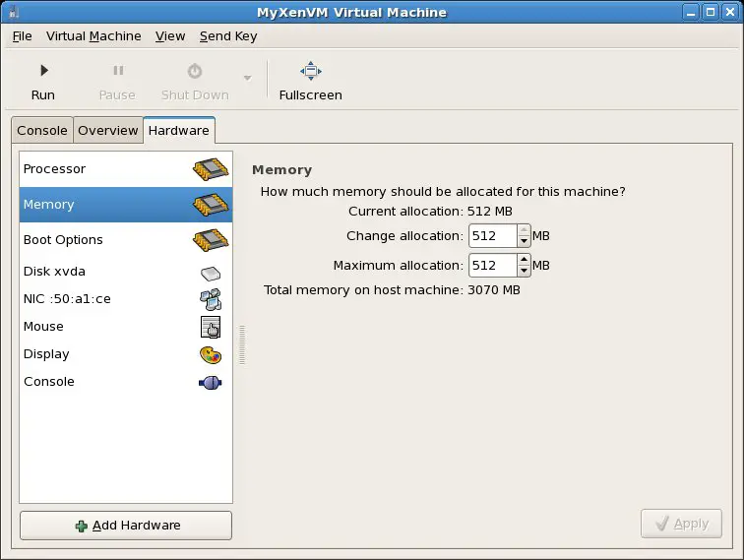This screenshot has height=560, width=744.
Task: Click the Memory chip icon
Action: 211,205
